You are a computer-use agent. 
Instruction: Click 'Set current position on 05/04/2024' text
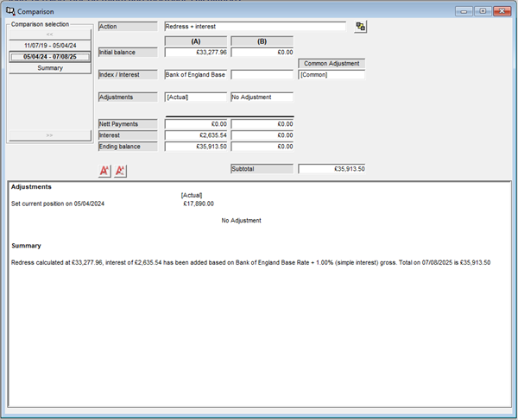(58, 204)
